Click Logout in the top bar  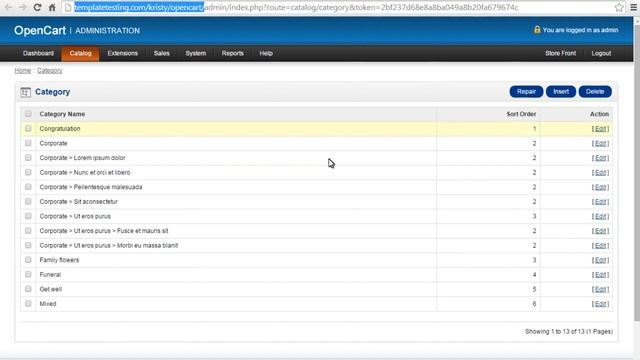click(x=601, y=53)
